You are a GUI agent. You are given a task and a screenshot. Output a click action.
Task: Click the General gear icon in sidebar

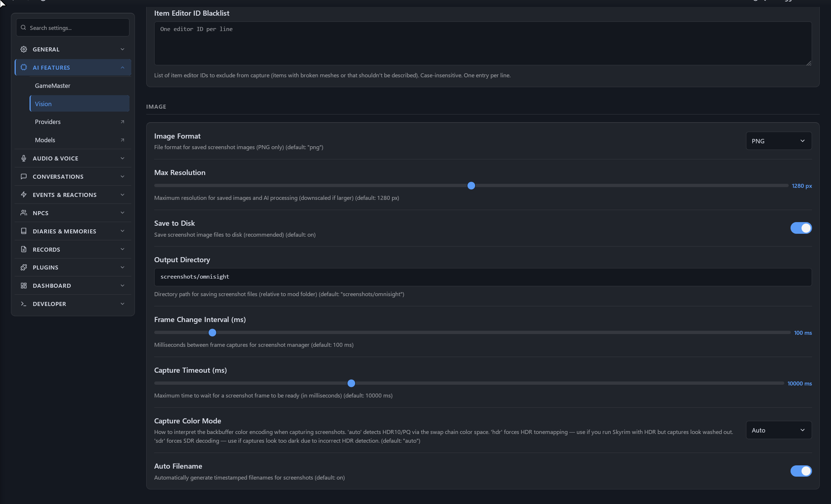tap(24, 49)
